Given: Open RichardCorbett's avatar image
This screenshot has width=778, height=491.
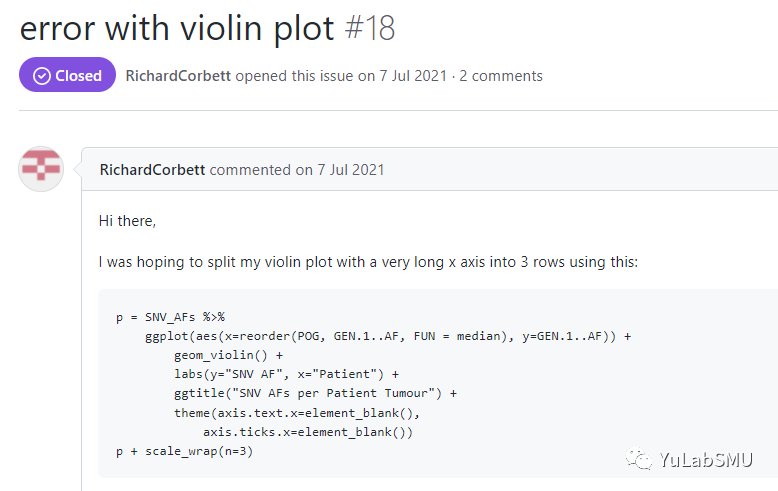Looking at the screenshot, I should (x=41, y=169).
